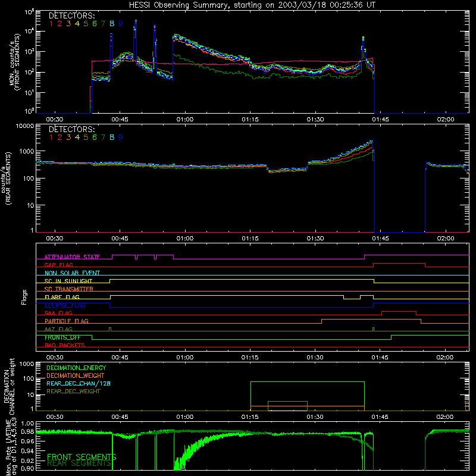Select olive detector '5' in rear segments legend
This screenshot has width=476, height=476.
86,137
